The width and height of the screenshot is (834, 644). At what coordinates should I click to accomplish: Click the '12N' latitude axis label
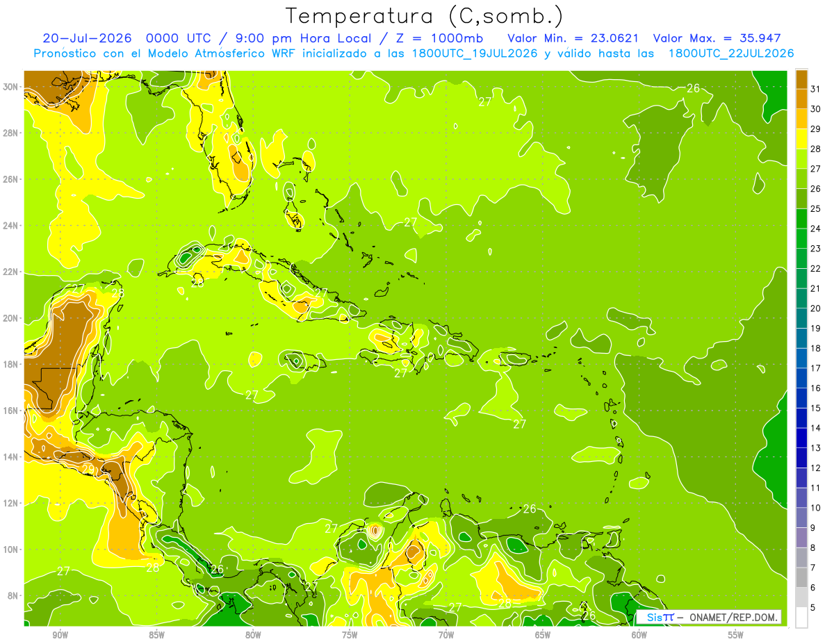(10, 502)
